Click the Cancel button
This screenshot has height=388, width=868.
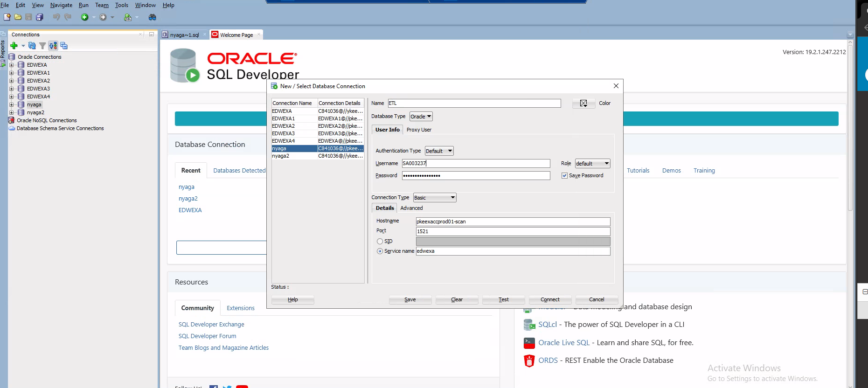[597, 300]
